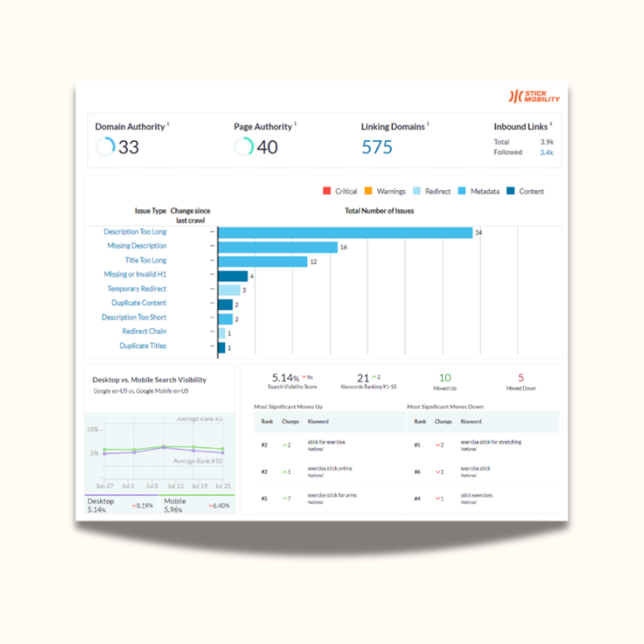
Task: Click the Page Authority progress ring
Action: (x=244, y=147)
